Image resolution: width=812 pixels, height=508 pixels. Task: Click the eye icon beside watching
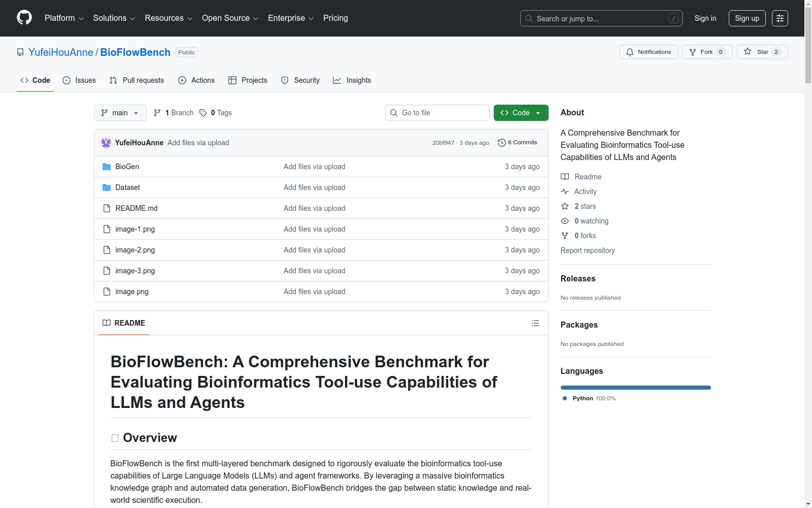565,221
